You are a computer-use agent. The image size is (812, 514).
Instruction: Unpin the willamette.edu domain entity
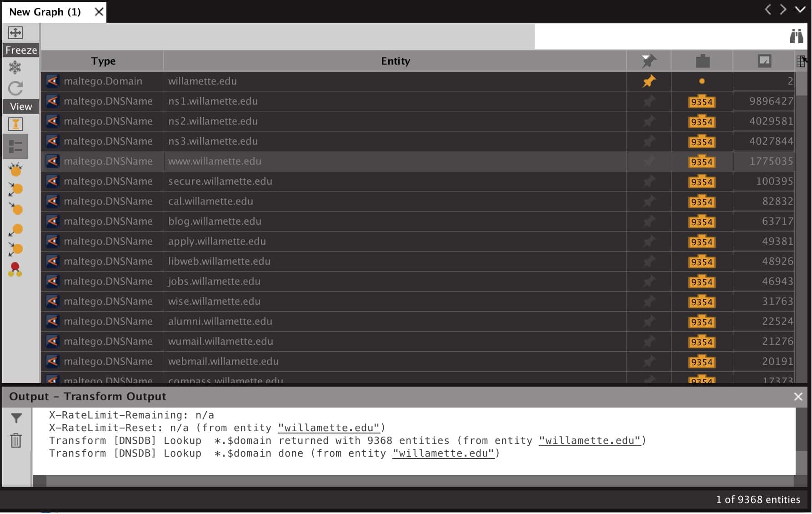pyautogui.click(x=649, y=81)
